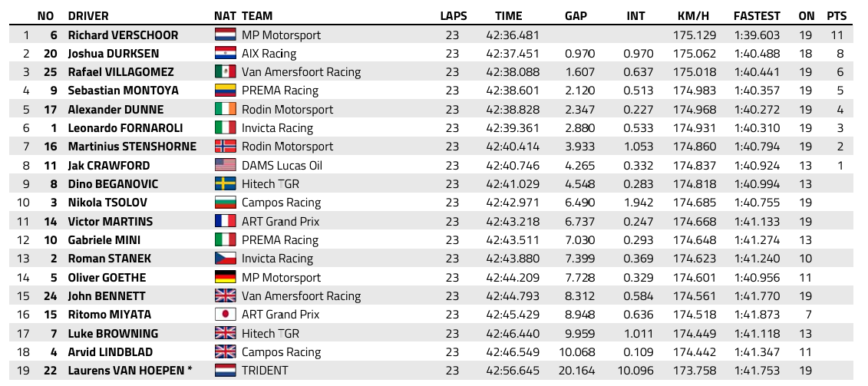Click the Irish flag next to Alexander Dunne

(x=225, y=110)
